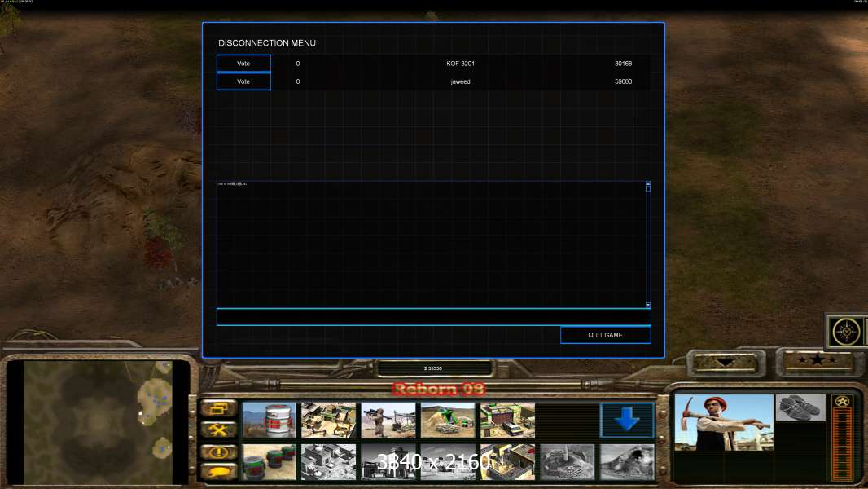Open the options menu icon with overlapping windows

pyautogui.click(x=219, y=408)
